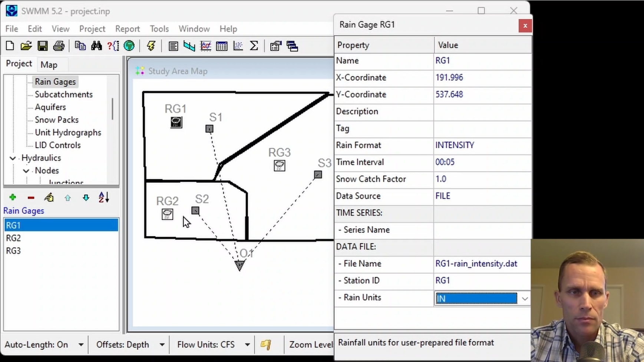Screen dimensions: 644x362
Task: Open the Project menu
Action: click(92, 29)
